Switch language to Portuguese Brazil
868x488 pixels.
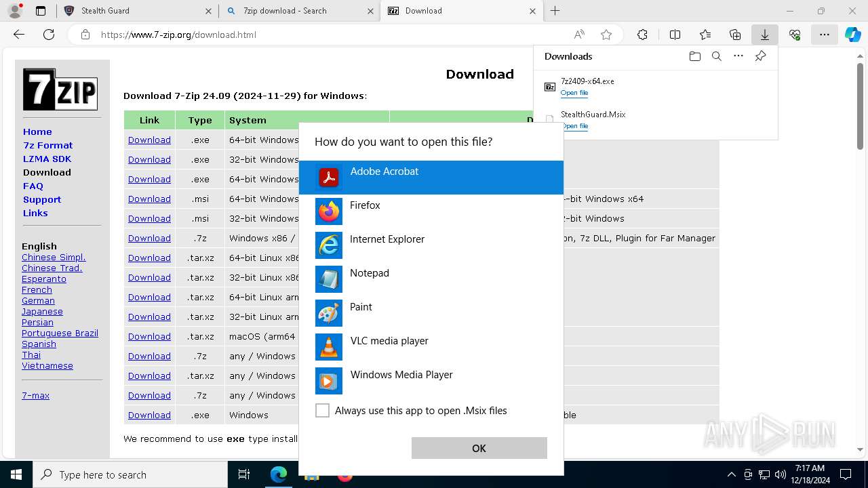click(60, 333)
